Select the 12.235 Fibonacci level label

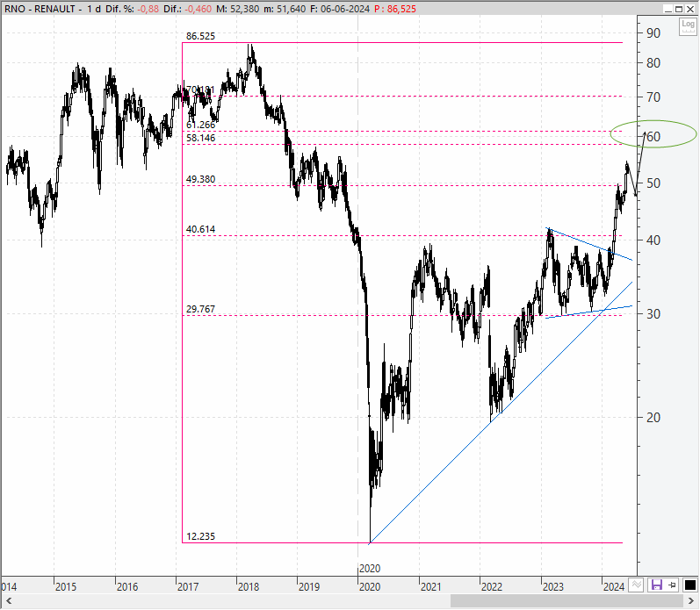(200, 536)
